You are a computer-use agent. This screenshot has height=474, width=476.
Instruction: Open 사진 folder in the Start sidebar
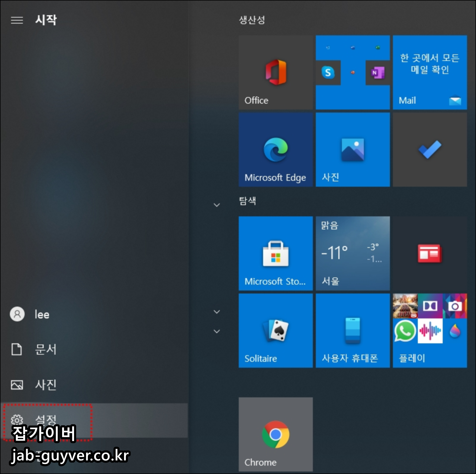[x=94, y=385]
